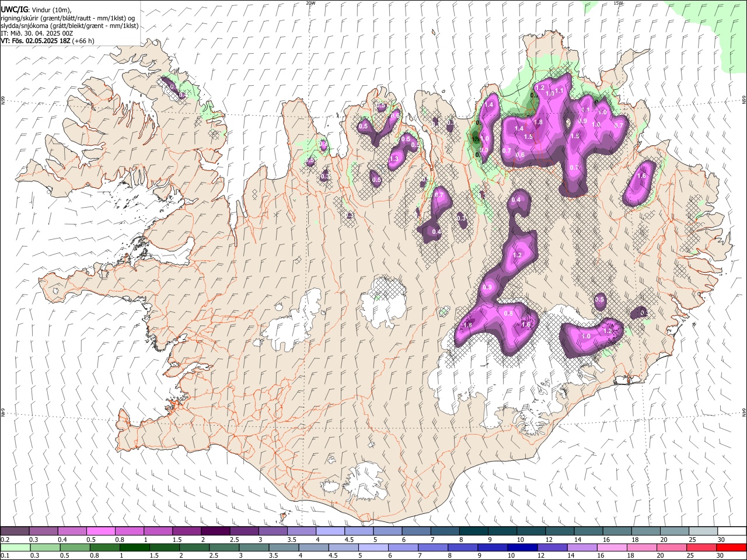Pick the dark teal 8–9 swatch in upper scale
Screen dimensions: 747x560
[x=473, y=531]
